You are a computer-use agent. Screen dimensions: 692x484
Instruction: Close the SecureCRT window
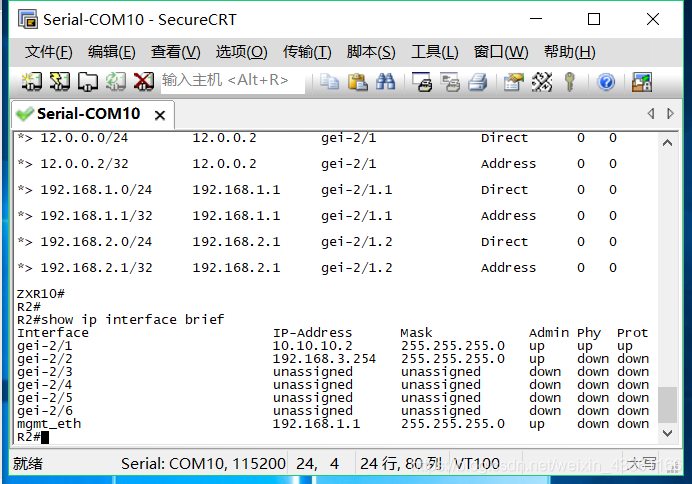[x=653, y=19]
